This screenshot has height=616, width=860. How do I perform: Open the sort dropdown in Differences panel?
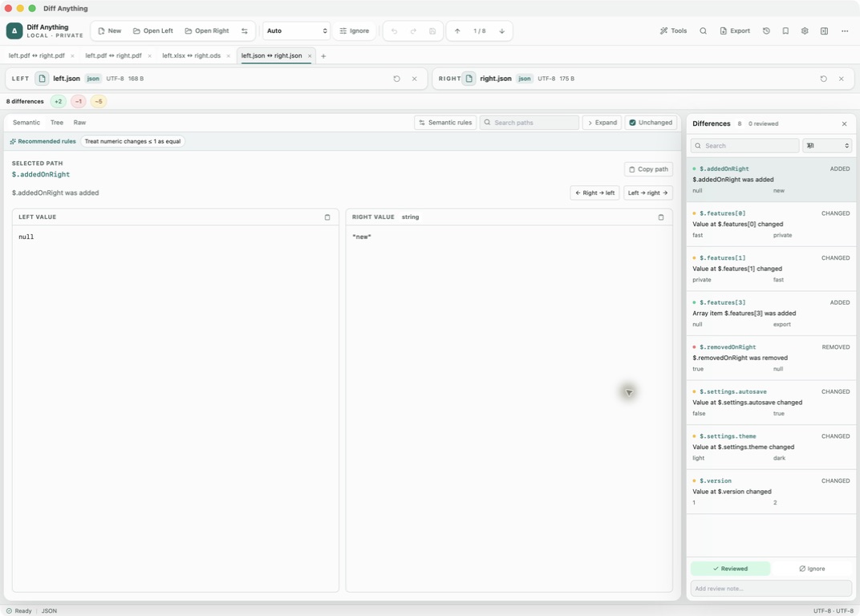[827, 146]
